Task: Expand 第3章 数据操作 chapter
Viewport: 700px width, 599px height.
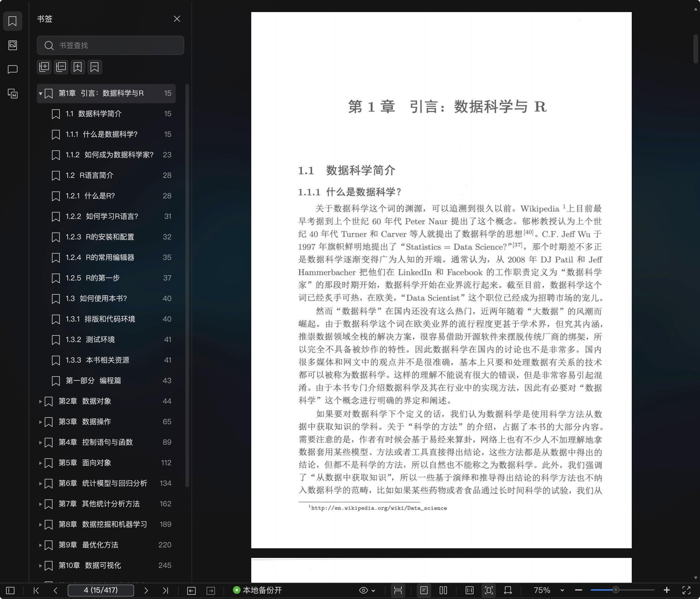Action: click(x=40, y=422)
